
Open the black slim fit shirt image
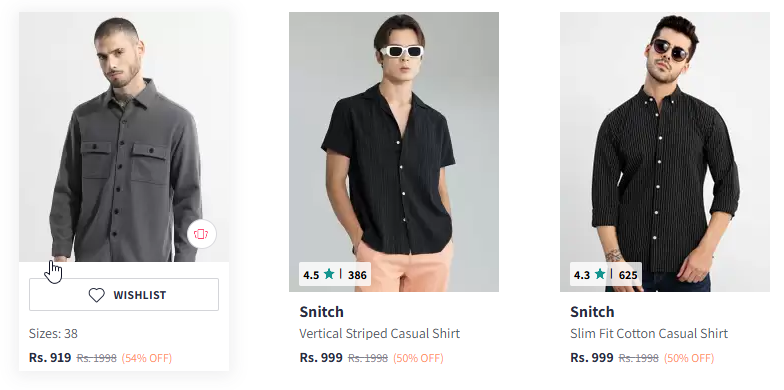coord(665,152)
